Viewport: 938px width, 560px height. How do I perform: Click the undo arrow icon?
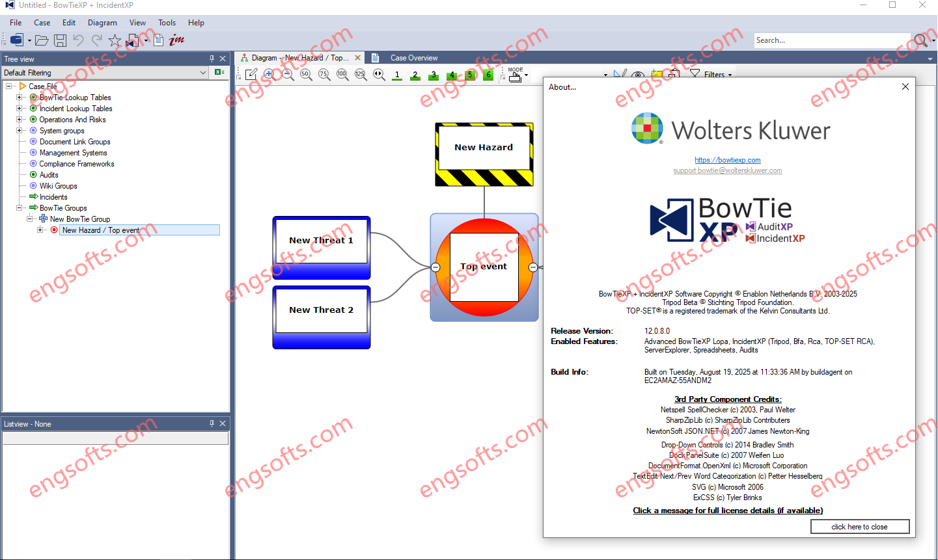[78, 40]
